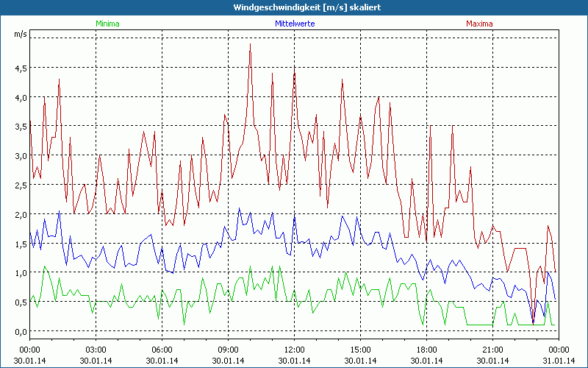Select the green Minima legend label
The image size is (588, 368).
107,24
